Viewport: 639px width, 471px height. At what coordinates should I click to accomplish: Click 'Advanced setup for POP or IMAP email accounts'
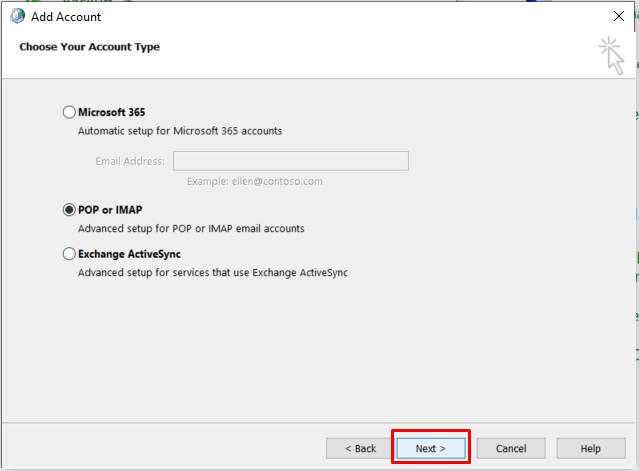[x=191, y=229]
